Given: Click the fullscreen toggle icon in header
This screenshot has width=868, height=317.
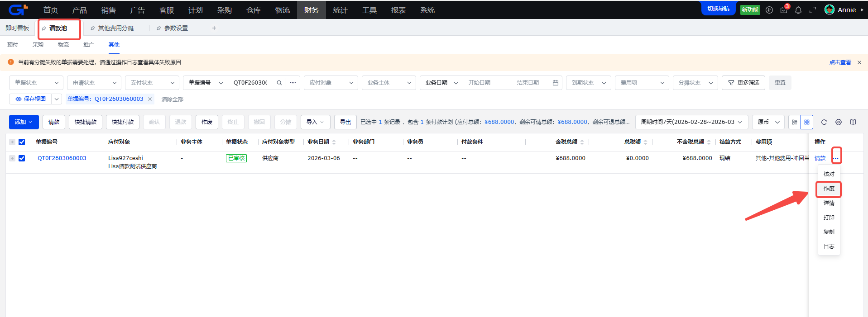Looking at the screenshot, I should point(813,10).
